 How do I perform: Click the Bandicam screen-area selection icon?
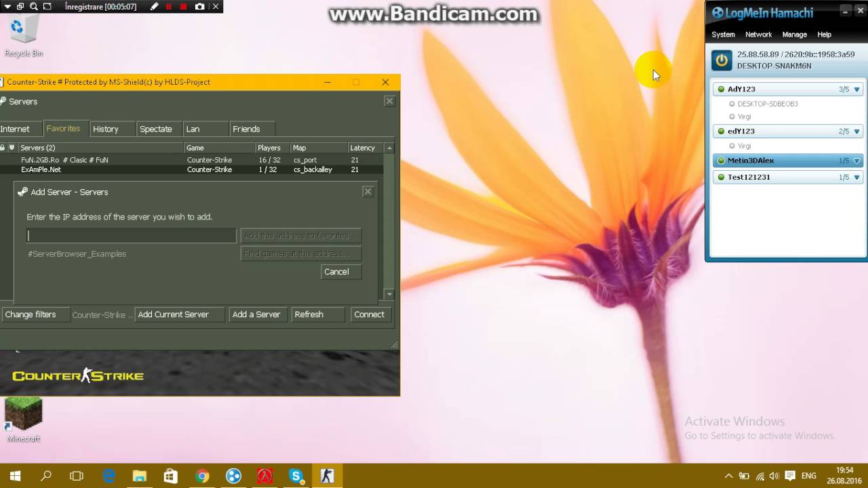pos(47,7)
